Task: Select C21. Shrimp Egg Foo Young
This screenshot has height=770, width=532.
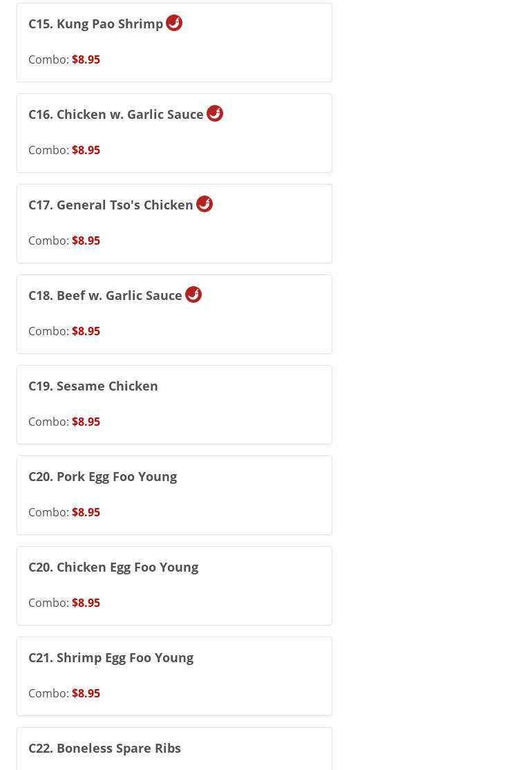Action: pyautogui.click(x=111, y=658)
